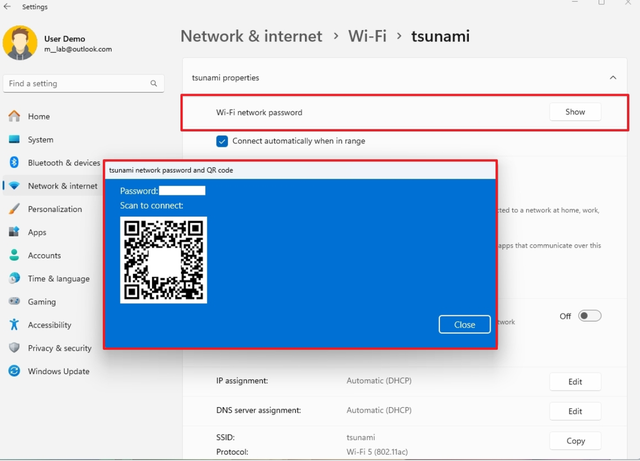
Task: Click the Wi-Fi 5 (802.11ac) protocol value
Action: coord(377,452)
